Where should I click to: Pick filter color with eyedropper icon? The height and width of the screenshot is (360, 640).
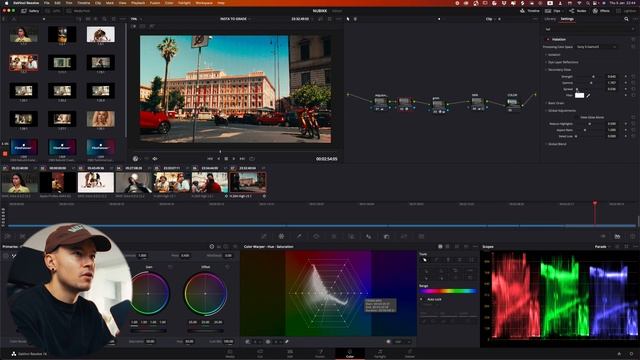point(589,96)
